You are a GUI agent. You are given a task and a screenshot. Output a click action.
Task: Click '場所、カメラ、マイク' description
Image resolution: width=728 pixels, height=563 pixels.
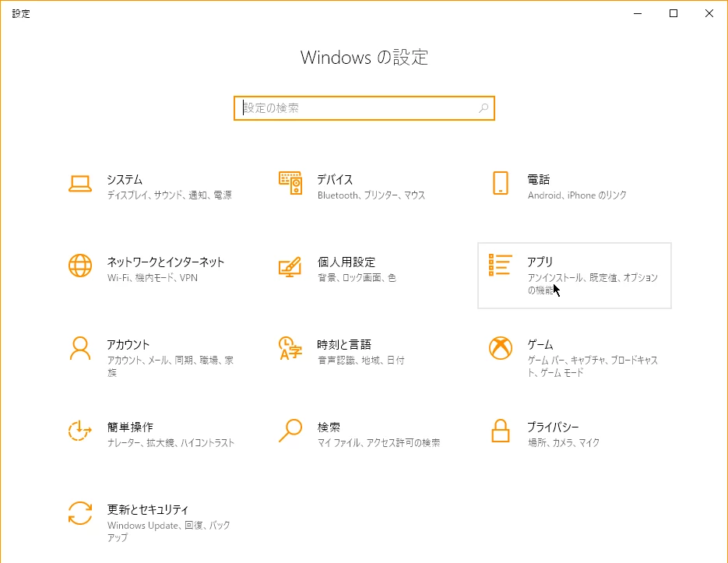(563, 442)
